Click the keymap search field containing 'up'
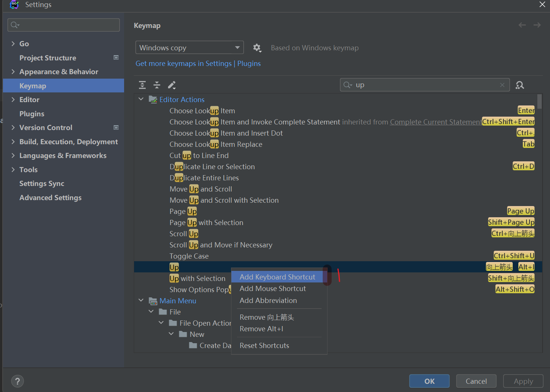The image size is (550, 392). 425,85
